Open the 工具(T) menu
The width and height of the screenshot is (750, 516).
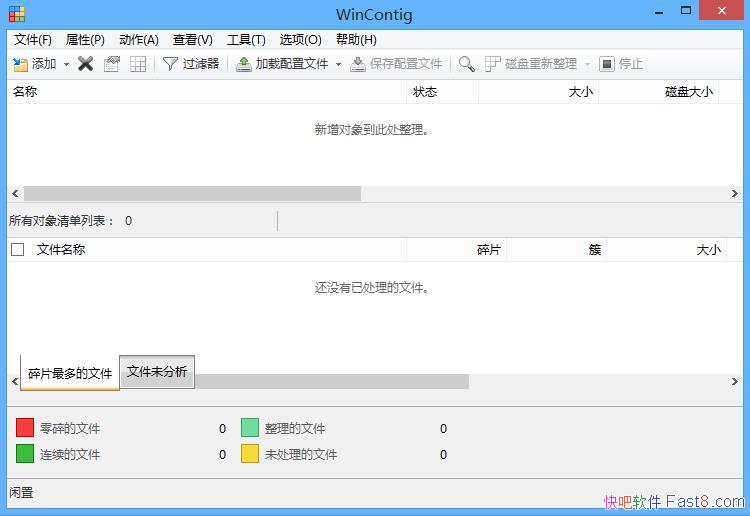point(246,40)
